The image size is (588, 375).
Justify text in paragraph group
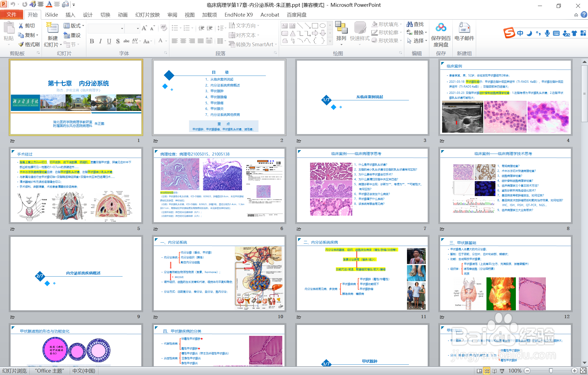click(201, 41)
